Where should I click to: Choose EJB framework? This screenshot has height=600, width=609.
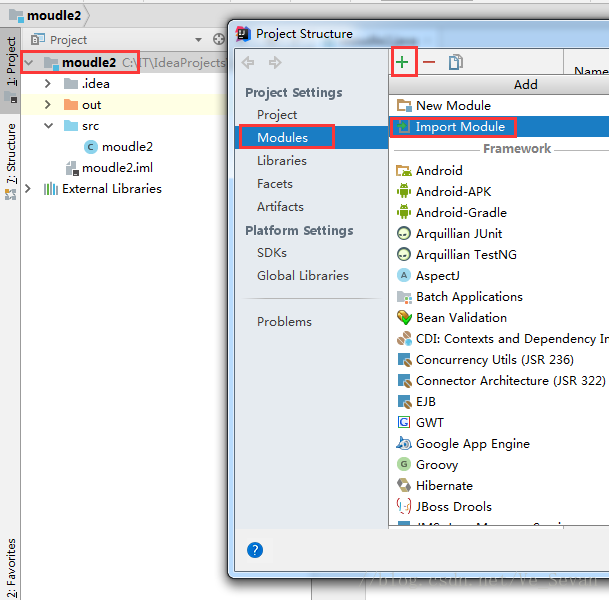point(499,402)
